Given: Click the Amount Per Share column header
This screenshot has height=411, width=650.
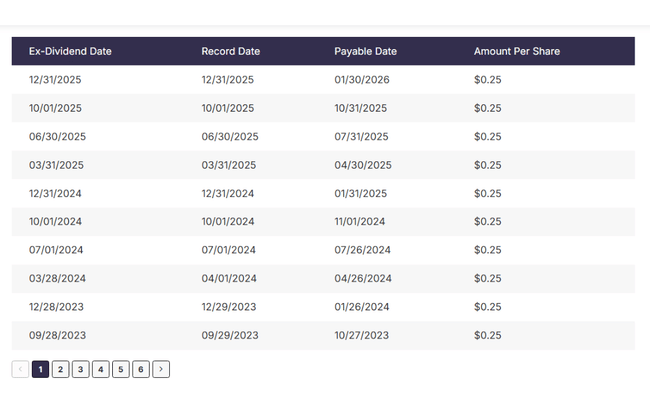Looking at the screenshot, I should 516,51.
